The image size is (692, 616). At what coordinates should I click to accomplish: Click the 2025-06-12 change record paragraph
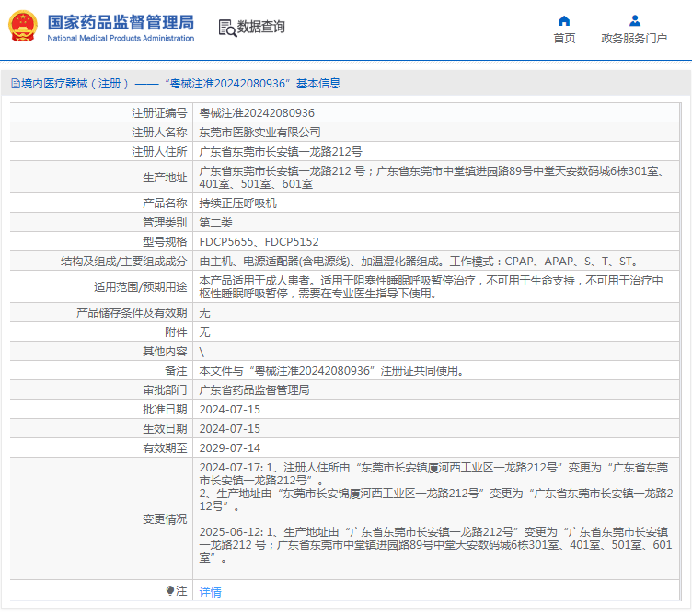[x=435, y=545]
